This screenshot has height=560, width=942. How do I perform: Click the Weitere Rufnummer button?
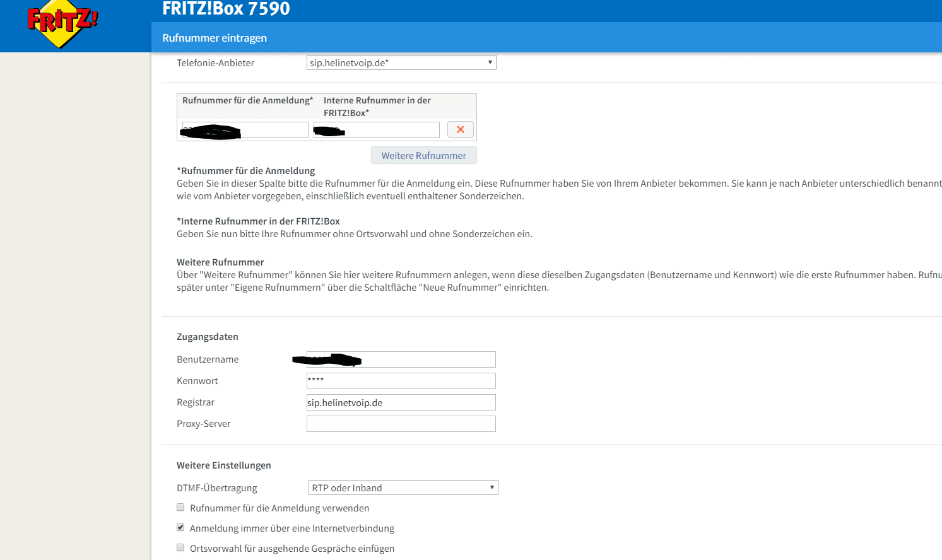click(x=424, y=155)
